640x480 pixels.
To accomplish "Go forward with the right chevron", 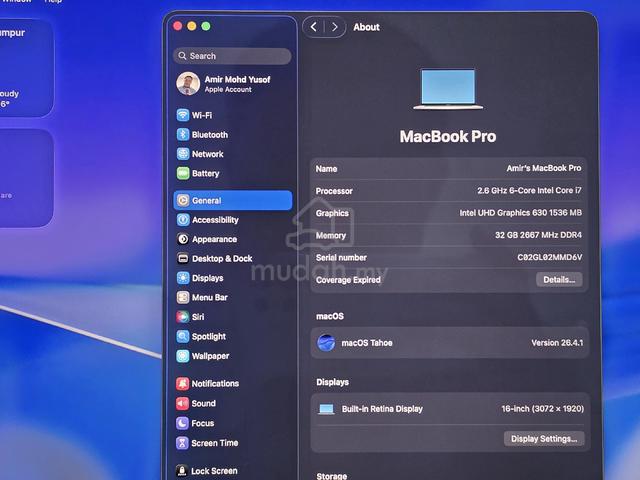I will (x=335, y=27).
